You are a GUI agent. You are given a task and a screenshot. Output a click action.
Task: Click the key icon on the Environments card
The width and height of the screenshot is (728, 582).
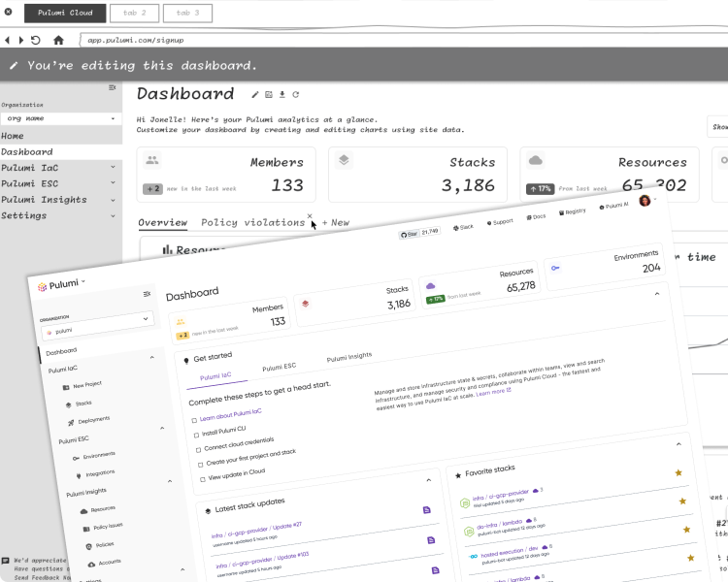click(555, 269)
